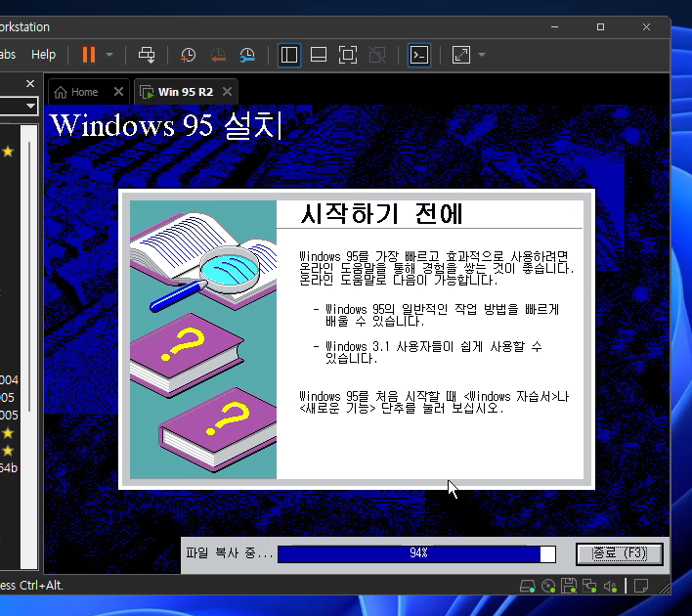Select the library item ending in 64b
This screenshot has width=692, height=616.
[x=9, y=467]
